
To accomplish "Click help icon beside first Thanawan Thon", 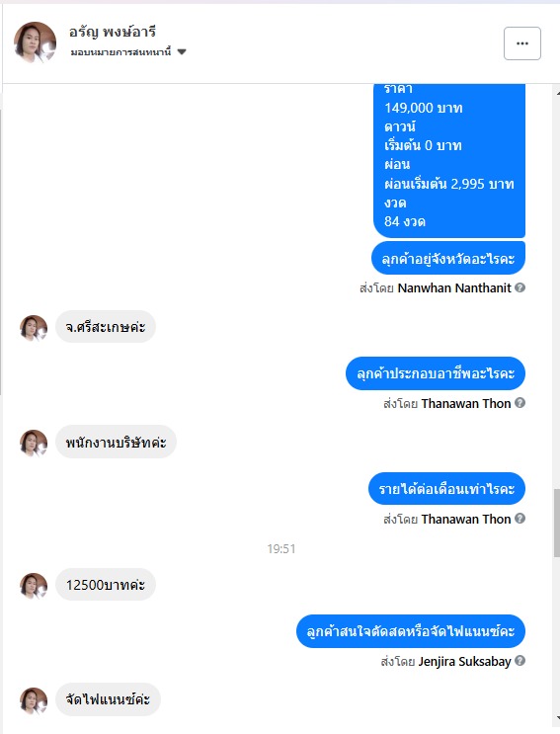I will [520, 403].
